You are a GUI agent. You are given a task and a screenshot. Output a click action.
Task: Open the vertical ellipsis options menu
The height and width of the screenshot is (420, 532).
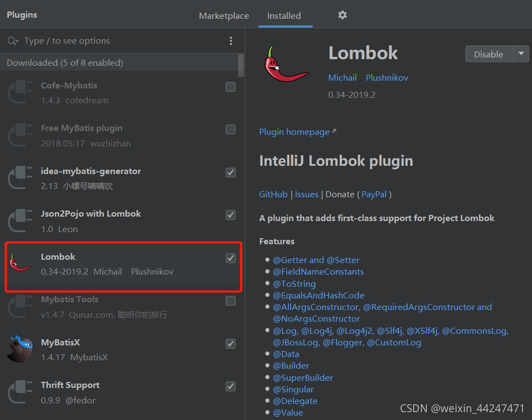[231, 41]
